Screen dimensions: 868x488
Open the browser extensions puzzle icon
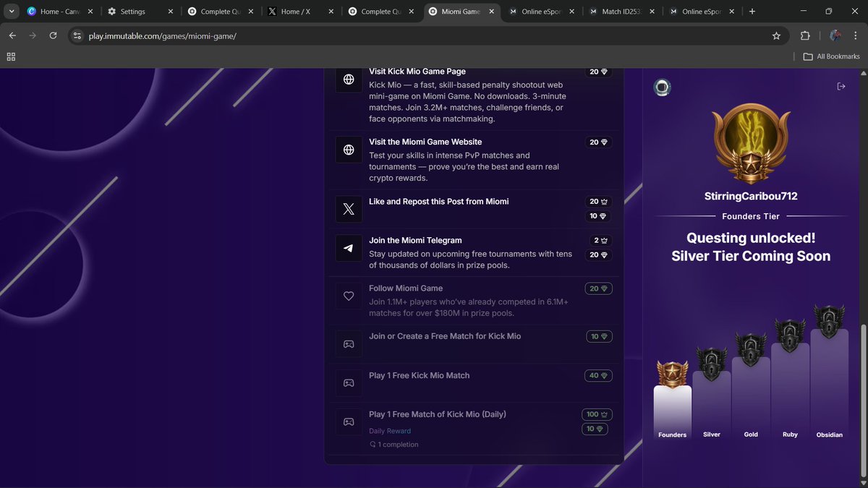[x=805, y=35]
